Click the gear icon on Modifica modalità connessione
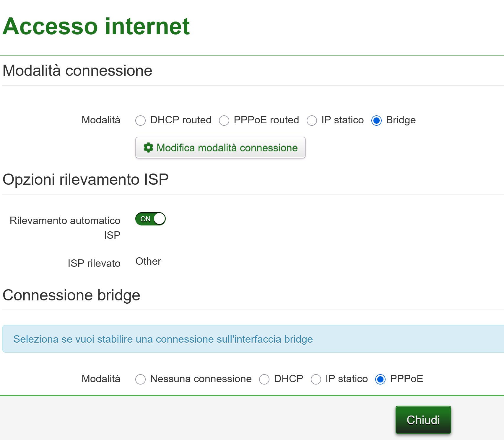Image resolution: width=504 pixels, height=440 pixels. [148, 148]
